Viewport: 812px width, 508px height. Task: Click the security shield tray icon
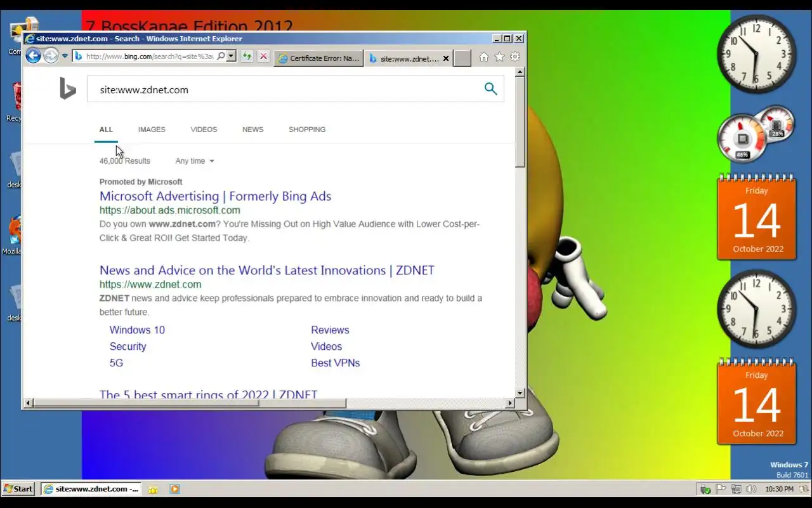705,489
